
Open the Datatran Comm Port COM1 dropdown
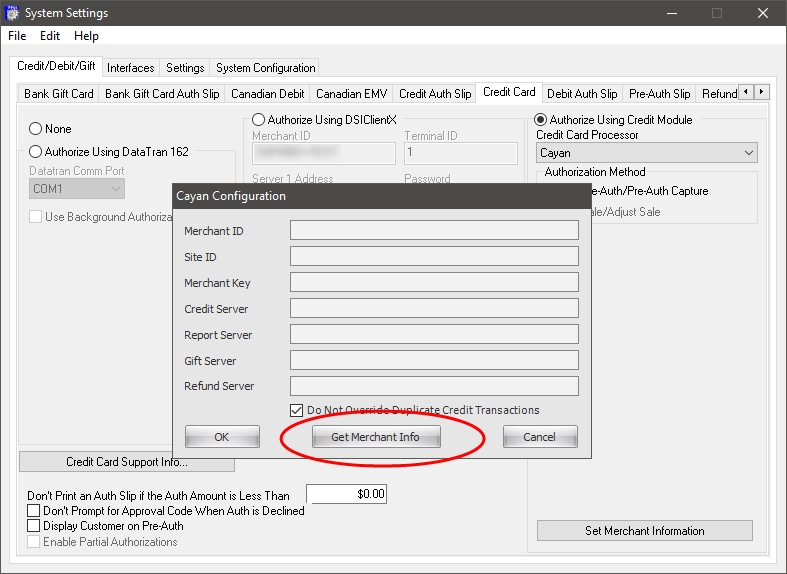point(77,189)
